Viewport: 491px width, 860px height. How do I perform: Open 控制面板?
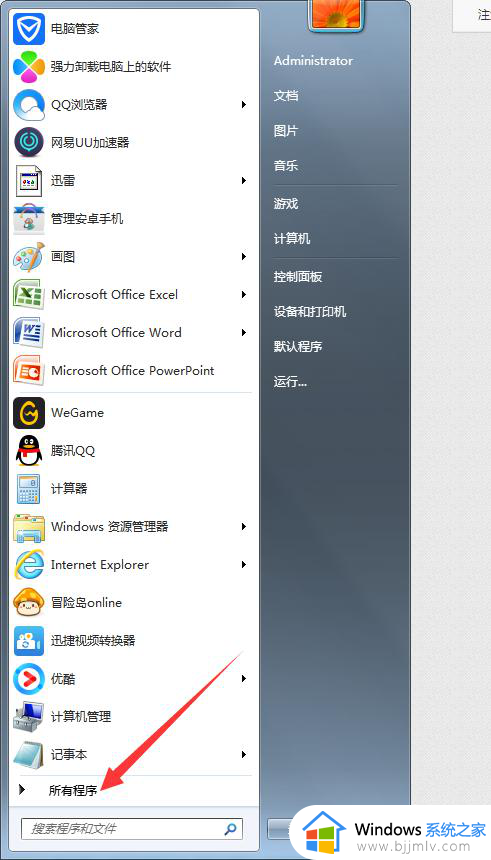298,277
